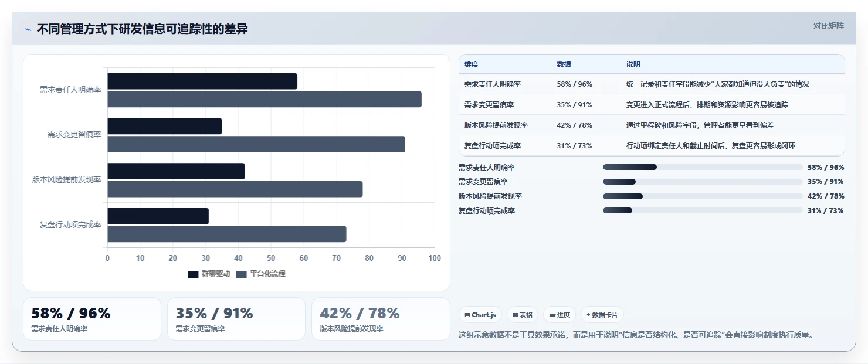
Task: Click the table cell showing 31% / 73%
Action: [x=574, y=146]
